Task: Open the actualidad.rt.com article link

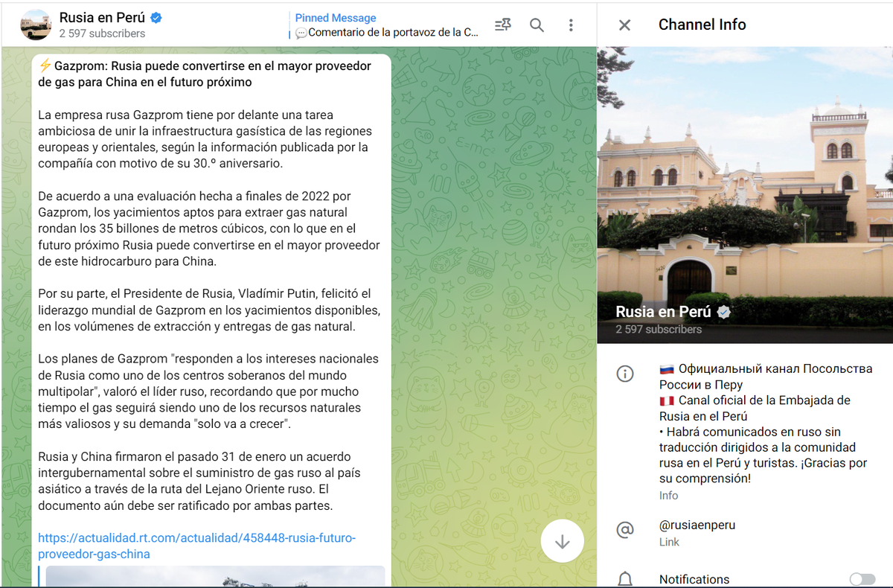Action: click(197, 546)
